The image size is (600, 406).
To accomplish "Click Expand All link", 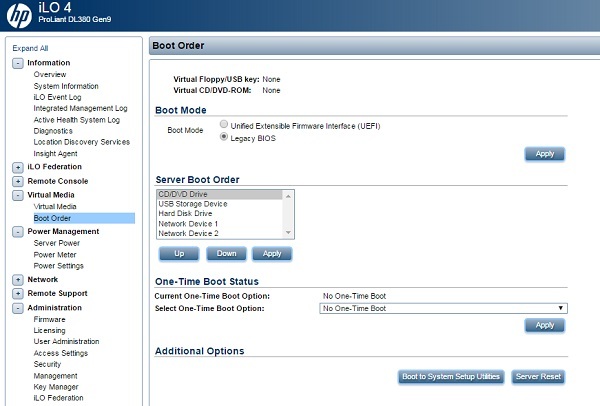I will (30, 48).
